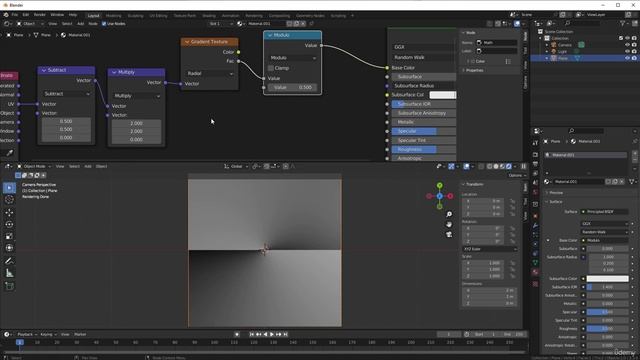This screenshot has height=360, width=640.
Task: Click the pan hand gizmo in viewport
Action: point(449,224)
